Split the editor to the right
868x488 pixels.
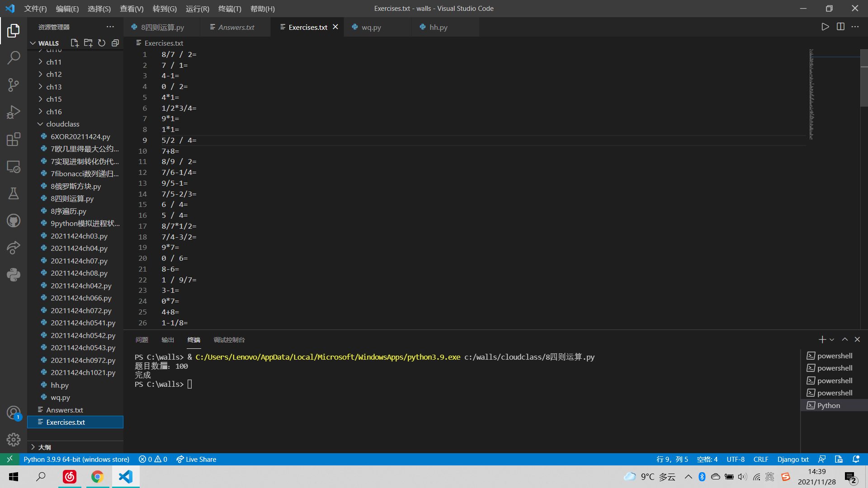840,27
